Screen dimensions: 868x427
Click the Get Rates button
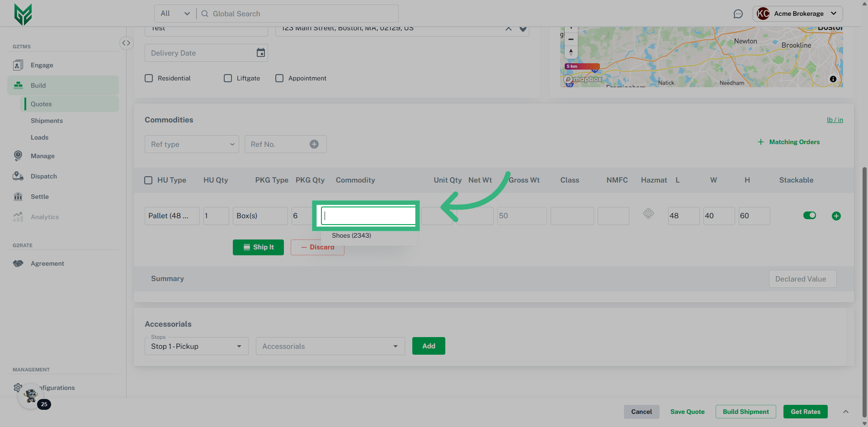[805, 412]
